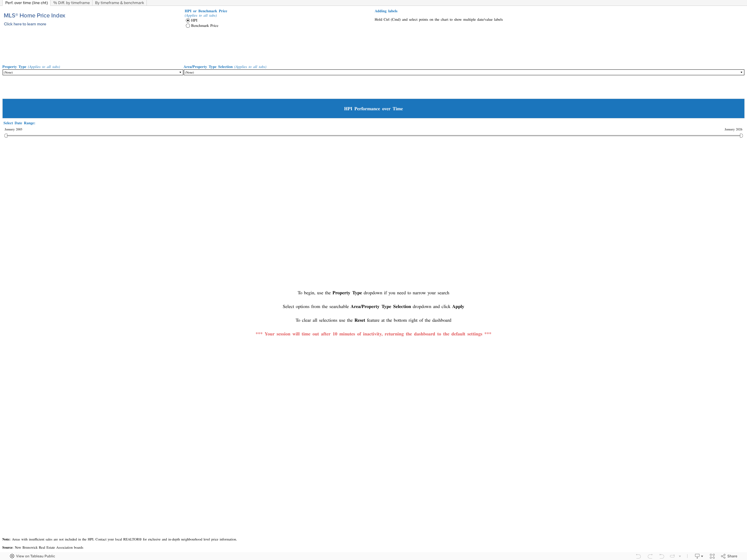Select the HPI radio button
Viewport: 747px width, 560px height.
point(188,20)
